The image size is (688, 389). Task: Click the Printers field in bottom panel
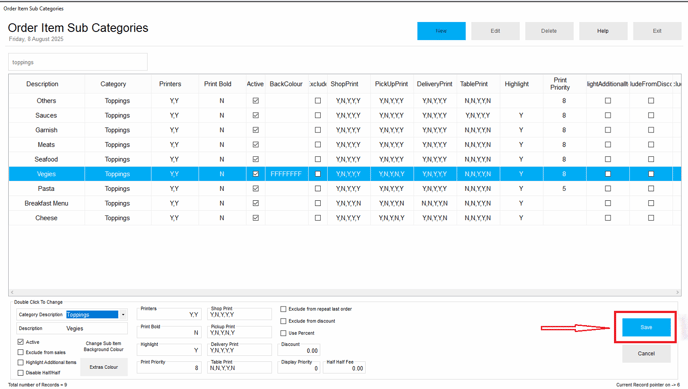[169, 314]
